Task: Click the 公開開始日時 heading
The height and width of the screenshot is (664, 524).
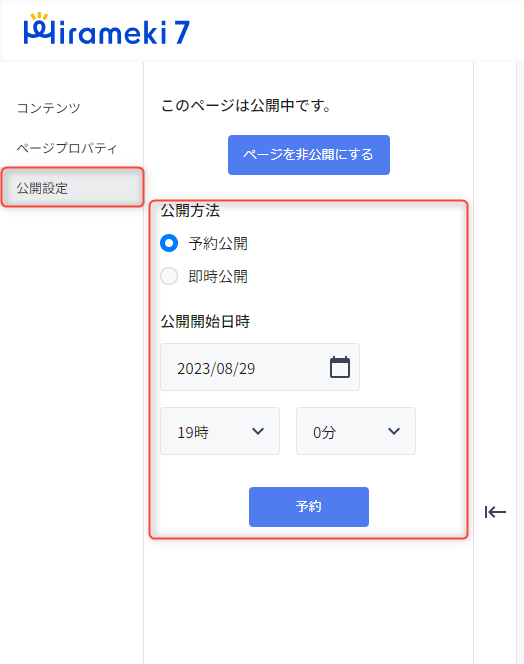Action: click(205, 321)
